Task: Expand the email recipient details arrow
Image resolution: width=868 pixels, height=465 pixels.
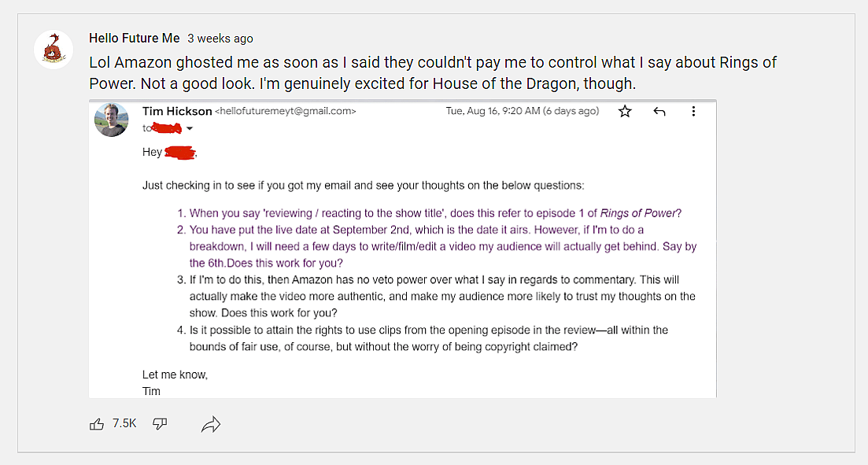Action: [x=189, y=129]
